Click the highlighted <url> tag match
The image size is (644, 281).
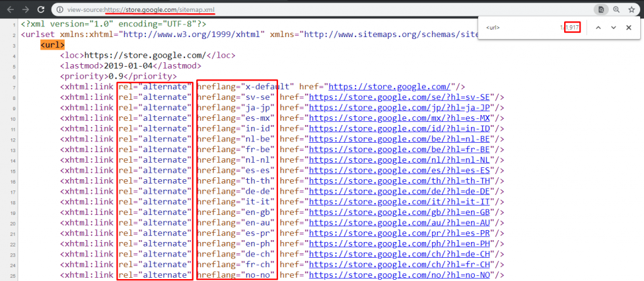52,45
